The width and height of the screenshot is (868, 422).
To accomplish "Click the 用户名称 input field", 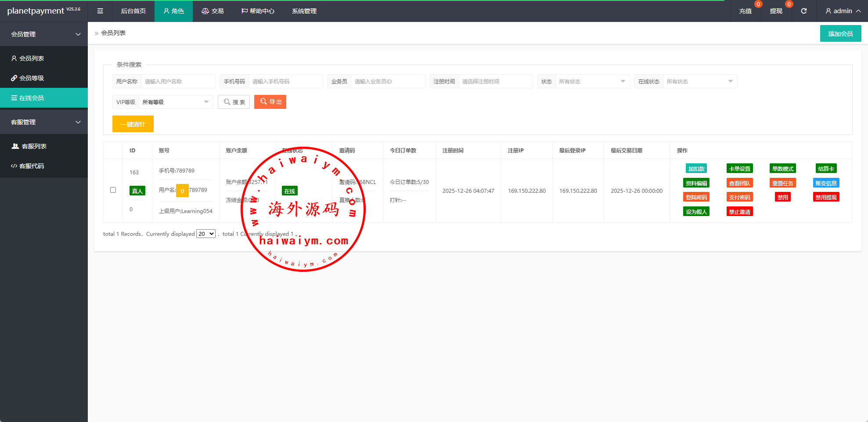I will 178,81.
